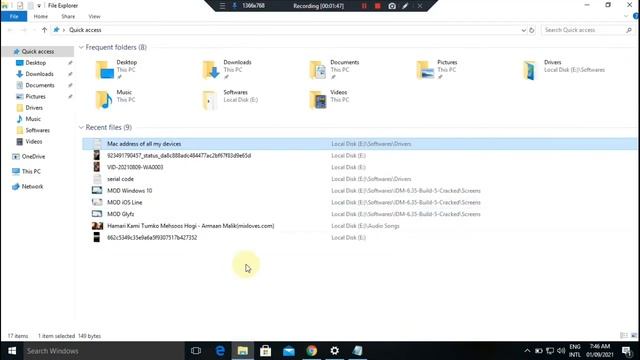The width and height of the screenshot is (640, 360).
Task: Switch to large icons view button
Action: tap(633, 336)
